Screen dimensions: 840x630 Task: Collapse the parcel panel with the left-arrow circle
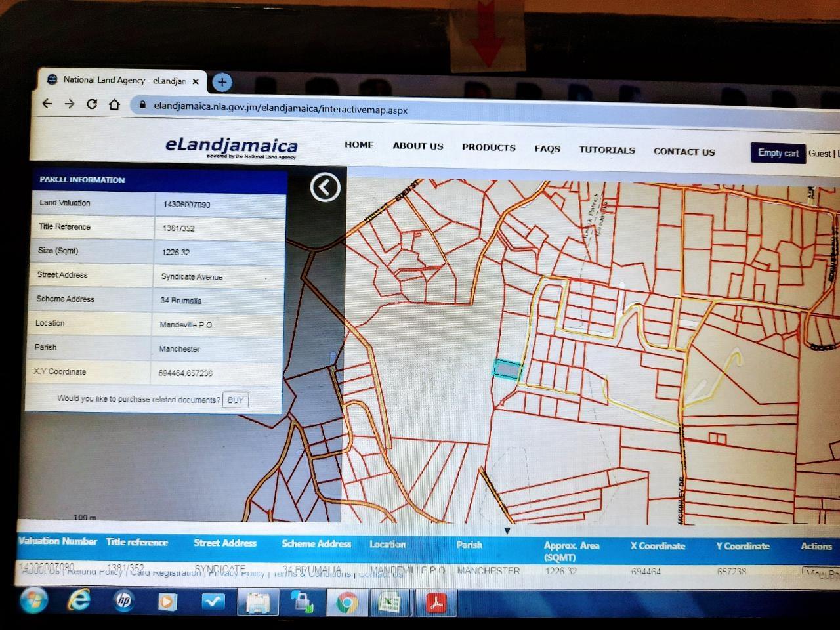[x=325, y=188]
